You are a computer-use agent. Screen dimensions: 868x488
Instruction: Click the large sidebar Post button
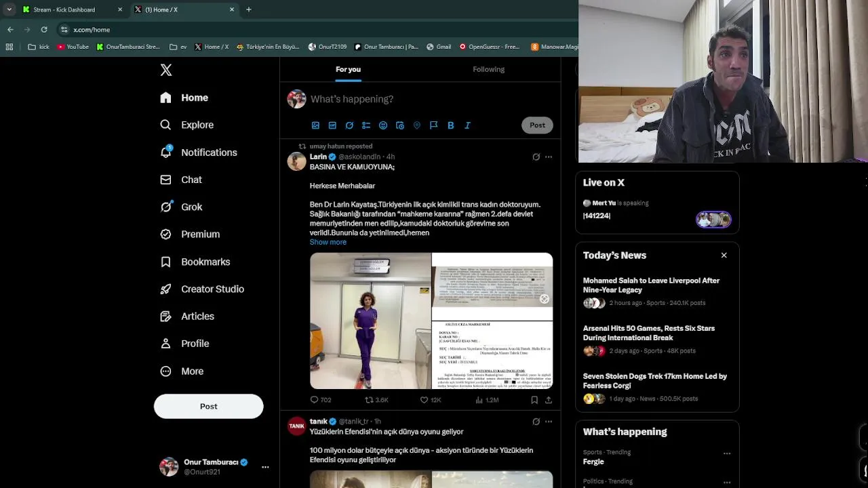[x=208, y=406]
